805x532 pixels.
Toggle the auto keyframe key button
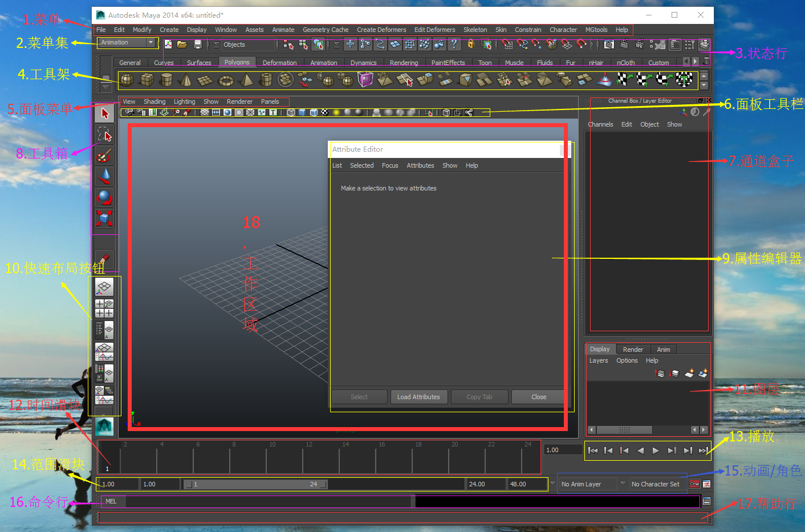point(694,484)
